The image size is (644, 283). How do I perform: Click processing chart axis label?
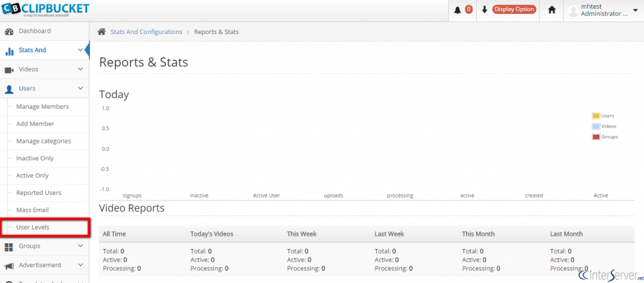400,196
